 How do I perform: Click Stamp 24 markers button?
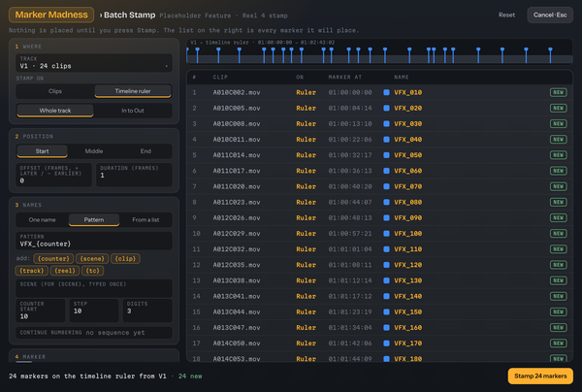pyautogui.click(x=540, y=376)
